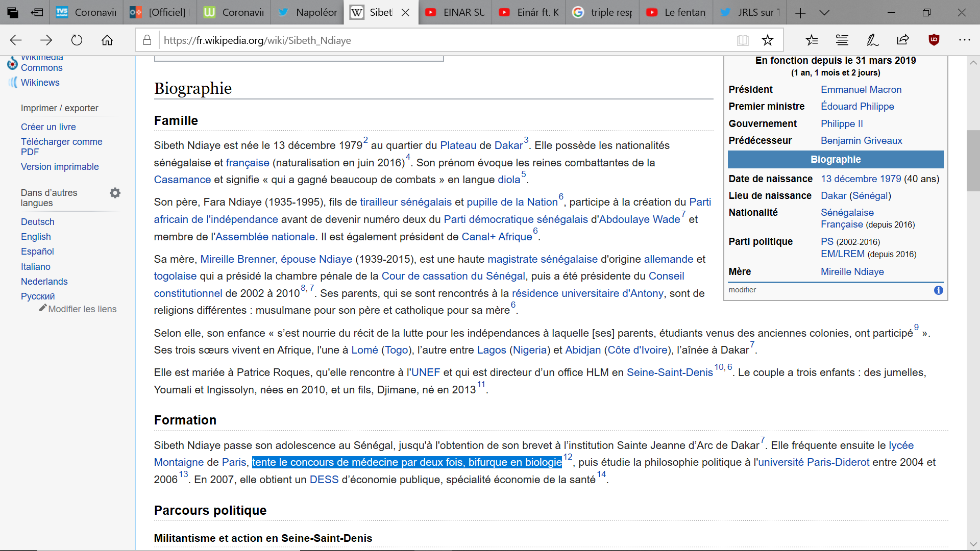Click infobox information icon
980x551 pixels.
tap(938, 290)
